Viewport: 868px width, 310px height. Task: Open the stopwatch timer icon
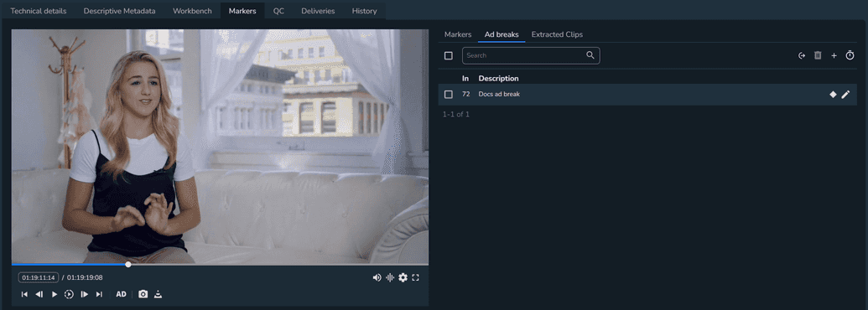(x=850, y=55)
